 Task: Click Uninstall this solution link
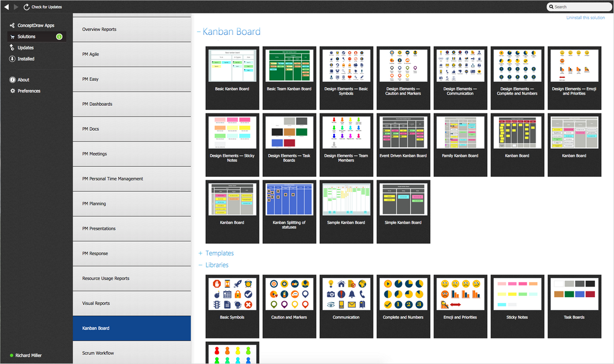pyautogui.click(x=586, y=17)
